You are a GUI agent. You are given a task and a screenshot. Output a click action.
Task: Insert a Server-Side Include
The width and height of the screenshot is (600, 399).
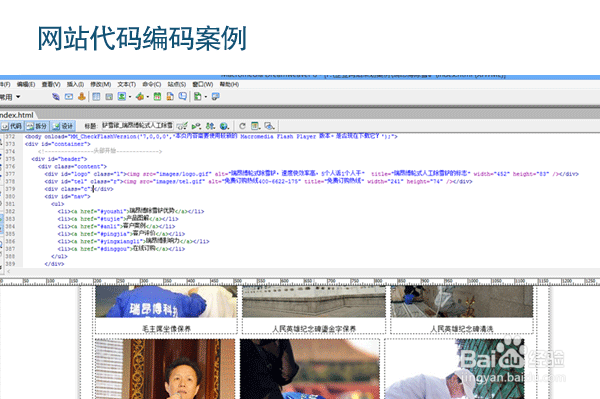(170, 97)
